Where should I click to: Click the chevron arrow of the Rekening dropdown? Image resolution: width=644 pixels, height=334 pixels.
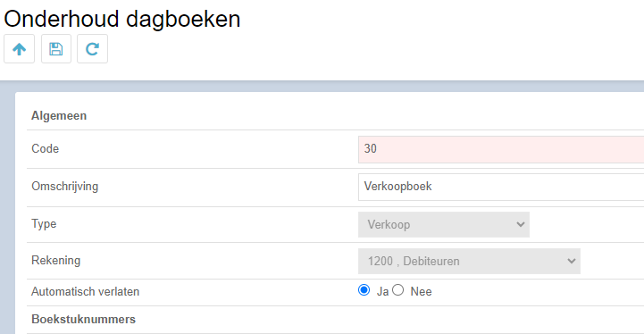coord(572,261)
